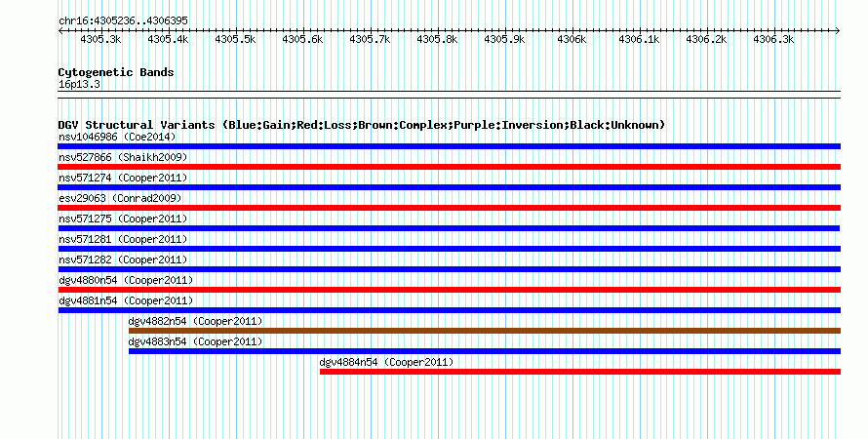
Task: Click the nsv527866 red loss bar
Action: [x=449, y=167]
